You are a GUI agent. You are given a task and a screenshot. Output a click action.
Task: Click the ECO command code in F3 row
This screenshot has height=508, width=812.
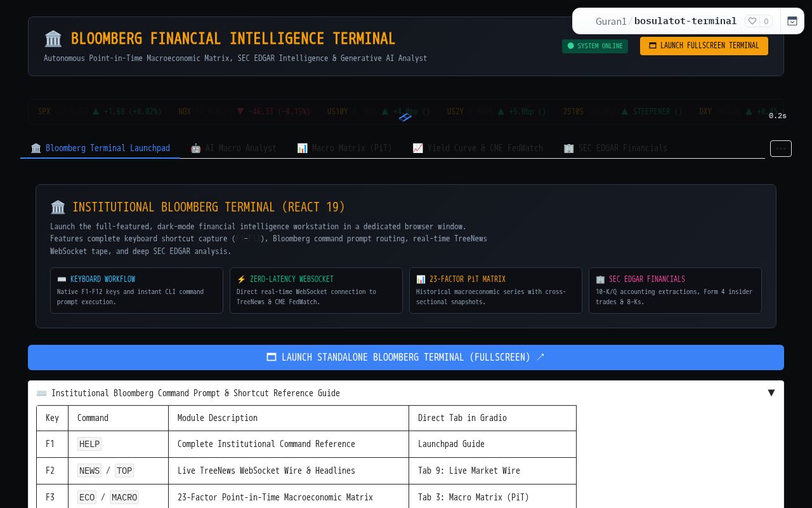click(87, 497)
